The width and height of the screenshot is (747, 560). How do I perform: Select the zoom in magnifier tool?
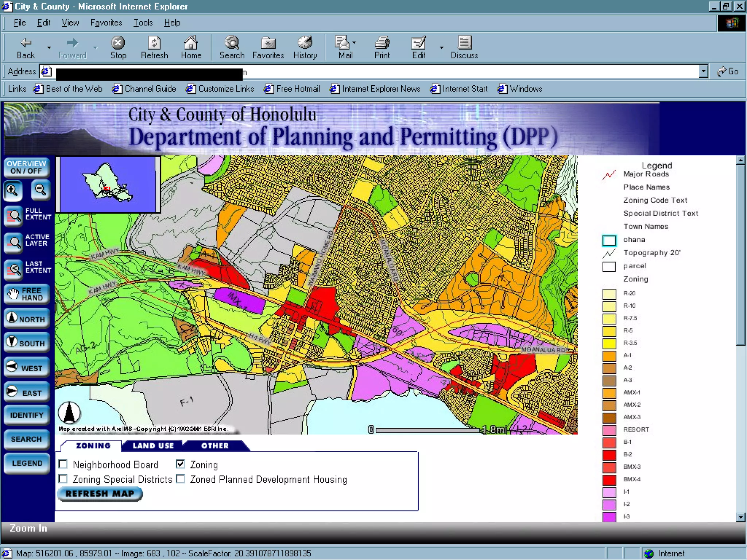[x=13, y=191]
